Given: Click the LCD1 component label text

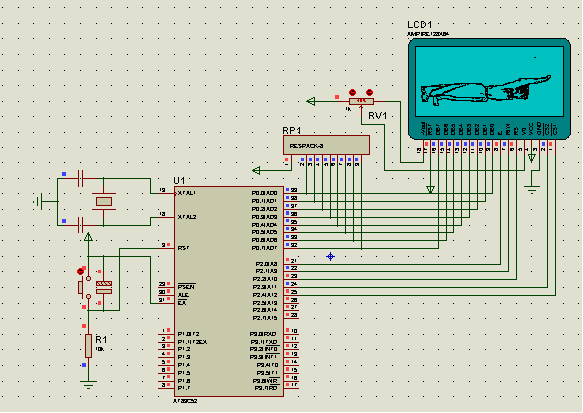Looking at the screenshot, I should pyautogui.click(x=419, y=25).
